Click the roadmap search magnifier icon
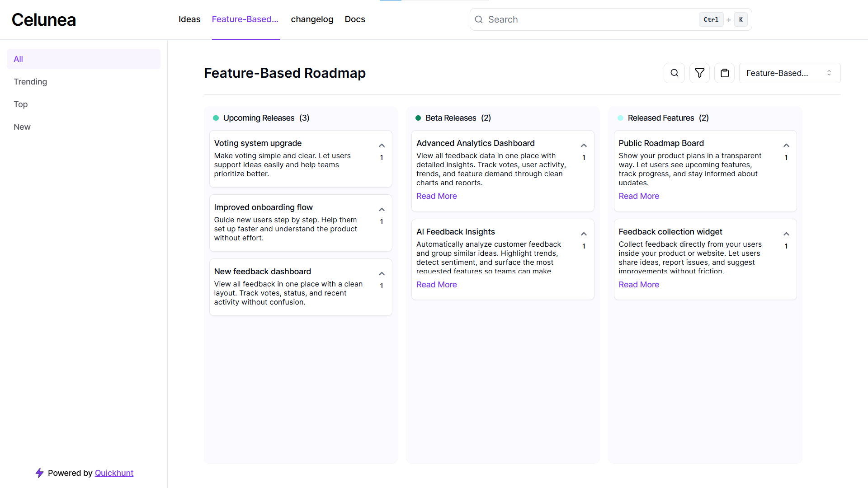This screenshot has height=488, width=868. (x=674, y=73)
